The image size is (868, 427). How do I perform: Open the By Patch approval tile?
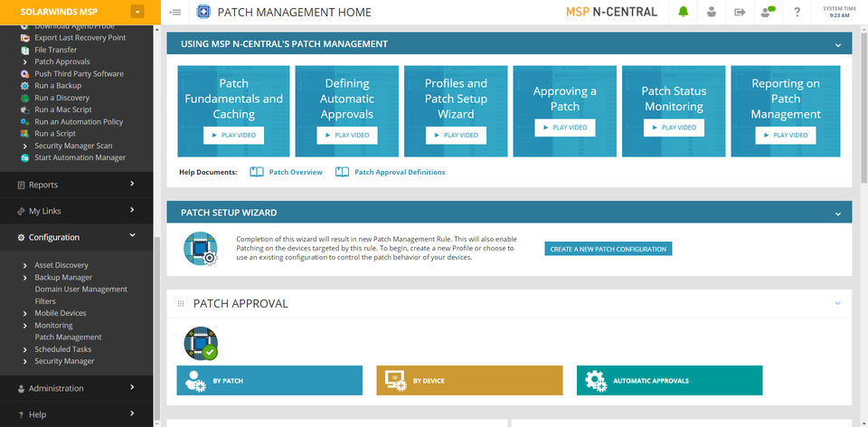click(269, 381)
